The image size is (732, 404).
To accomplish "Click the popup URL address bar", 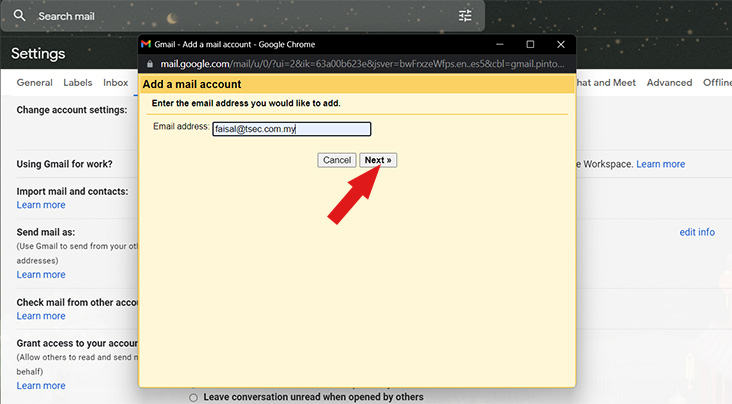I will pos(362,64).
